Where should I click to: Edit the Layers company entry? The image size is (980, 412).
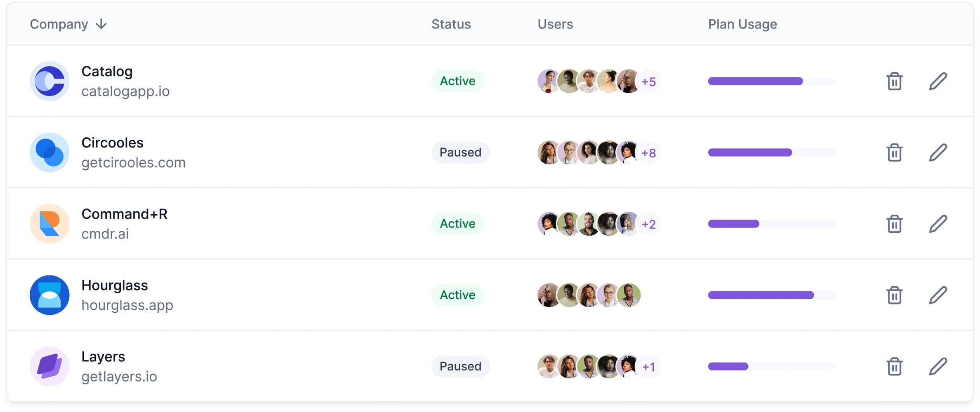(x=938, y=366)
